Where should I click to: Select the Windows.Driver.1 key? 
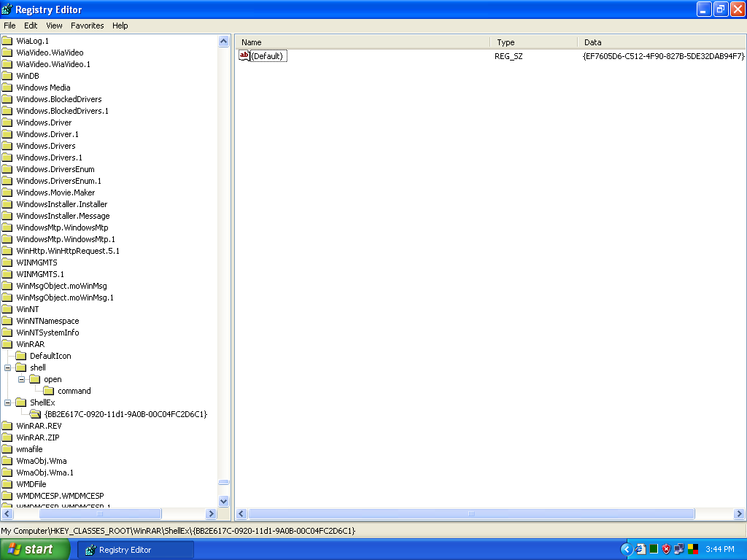pos(47,134)
